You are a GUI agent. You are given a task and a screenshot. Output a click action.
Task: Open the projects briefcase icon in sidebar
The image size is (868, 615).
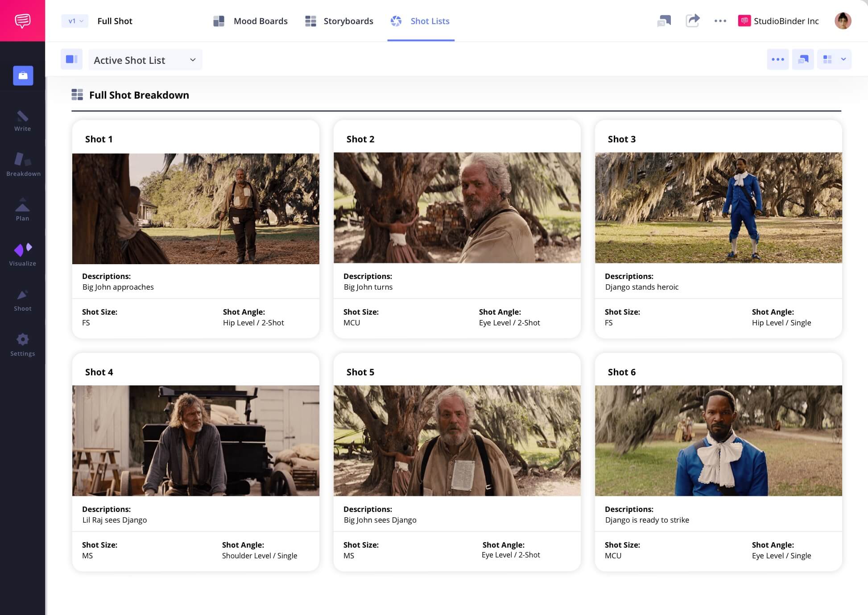[x=23, y=75]
